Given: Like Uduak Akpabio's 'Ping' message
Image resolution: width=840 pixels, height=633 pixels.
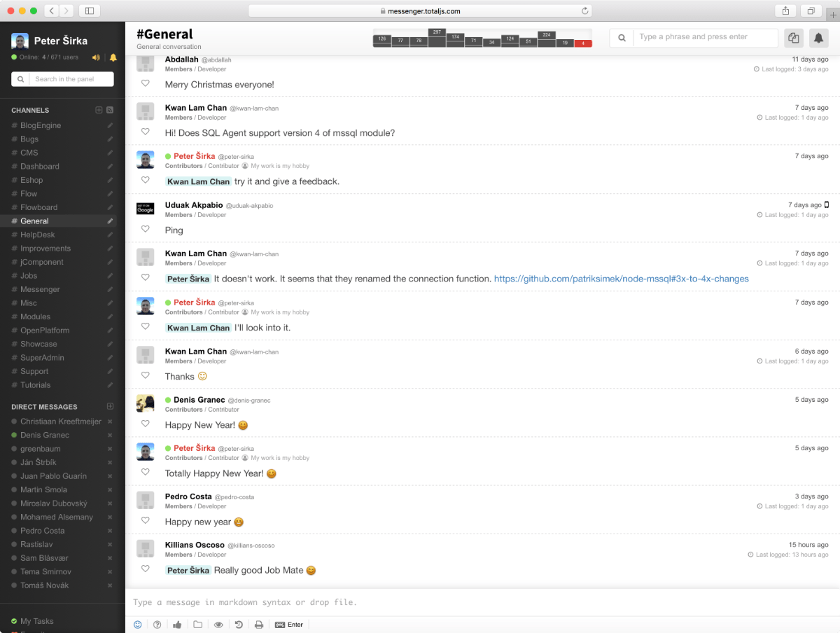Looking at the screenshot, I should pos(146,229).
